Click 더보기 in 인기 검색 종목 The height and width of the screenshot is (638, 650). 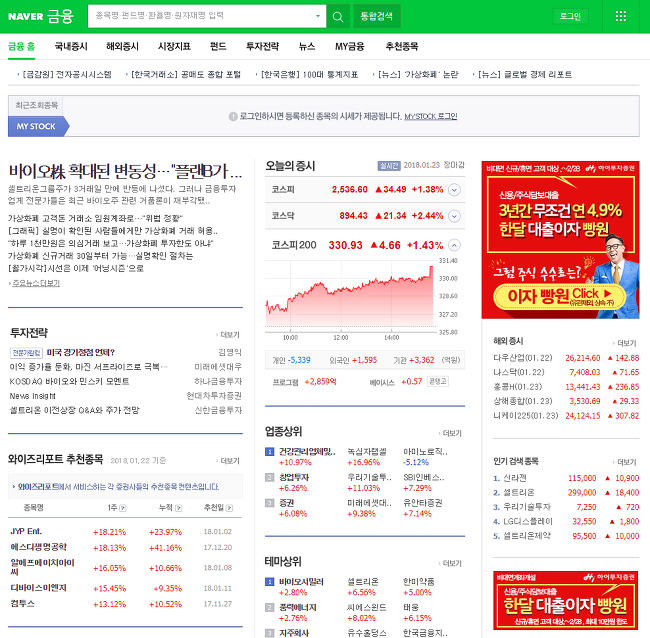pos(626,462)
